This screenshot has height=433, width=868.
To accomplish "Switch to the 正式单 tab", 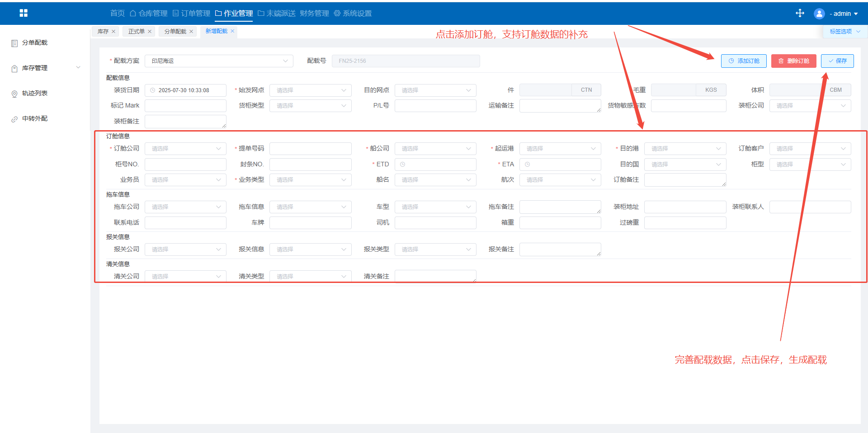I will coord(136,32).
